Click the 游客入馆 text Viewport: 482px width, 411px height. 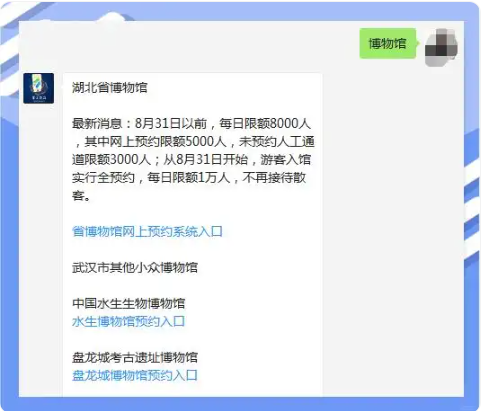[285, 160]
